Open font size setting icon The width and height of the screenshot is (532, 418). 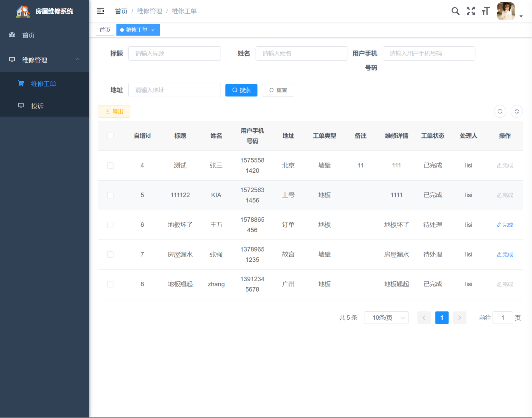click(486, 11)
